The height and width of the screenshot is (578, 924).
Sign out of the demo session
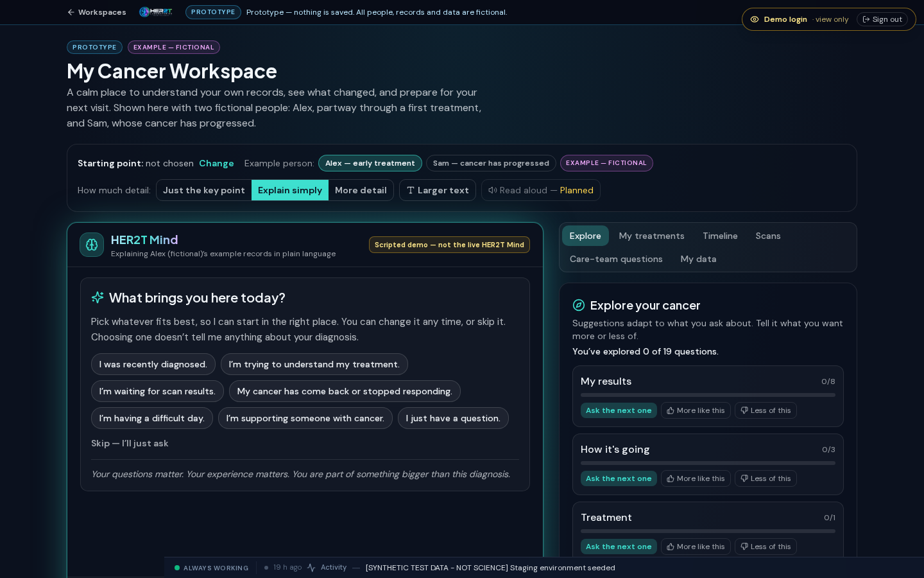[882, 19]
